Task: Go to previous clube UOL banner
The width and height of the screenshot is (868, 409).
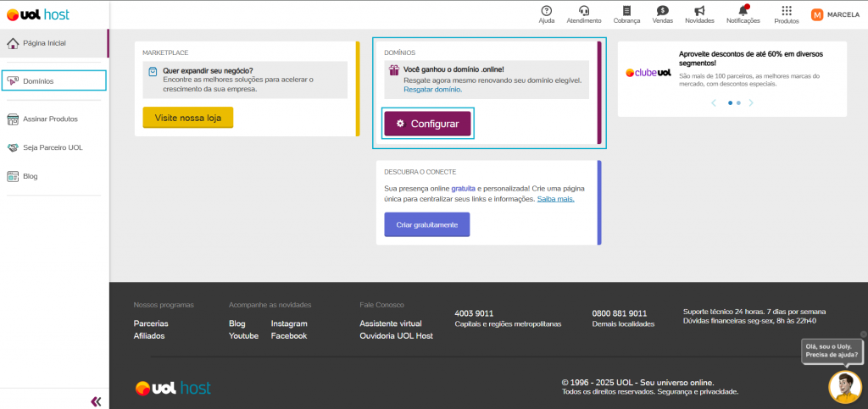Action: (x=714, y=102)
